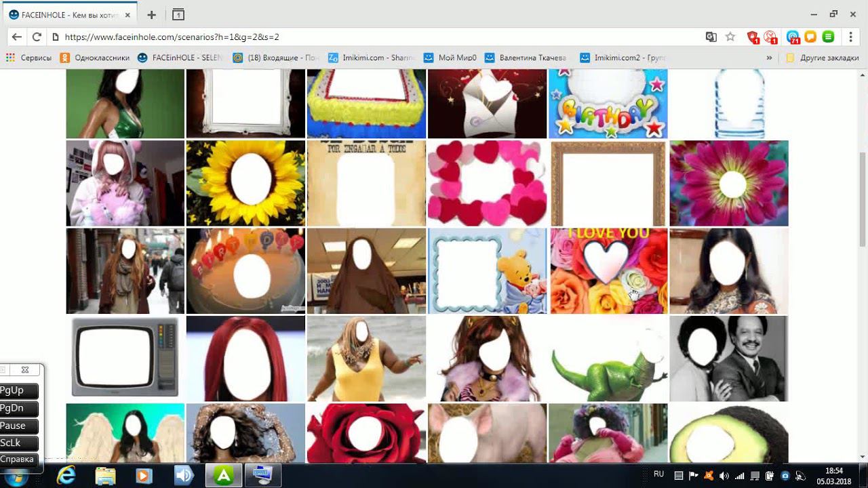Open the file explorer folder on taskbar

click(105, 476)
